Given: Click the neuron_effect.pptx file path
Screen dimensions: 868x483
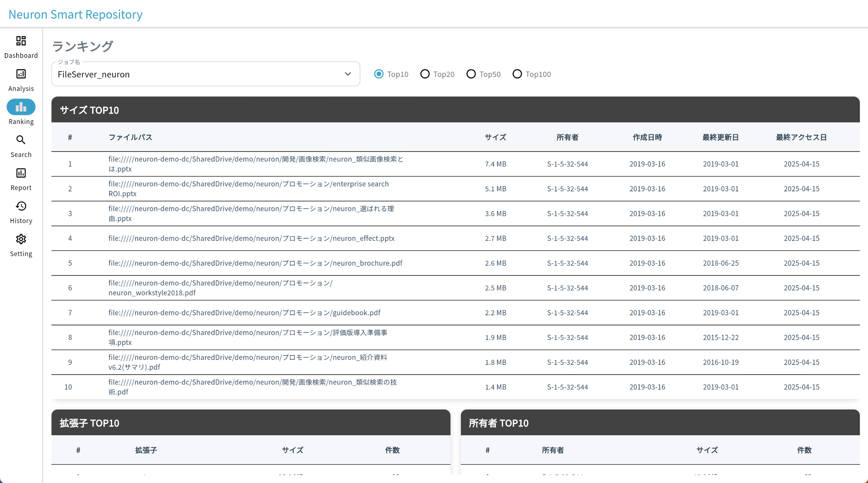Looking at the screenshot, I should tap(251, 238).
